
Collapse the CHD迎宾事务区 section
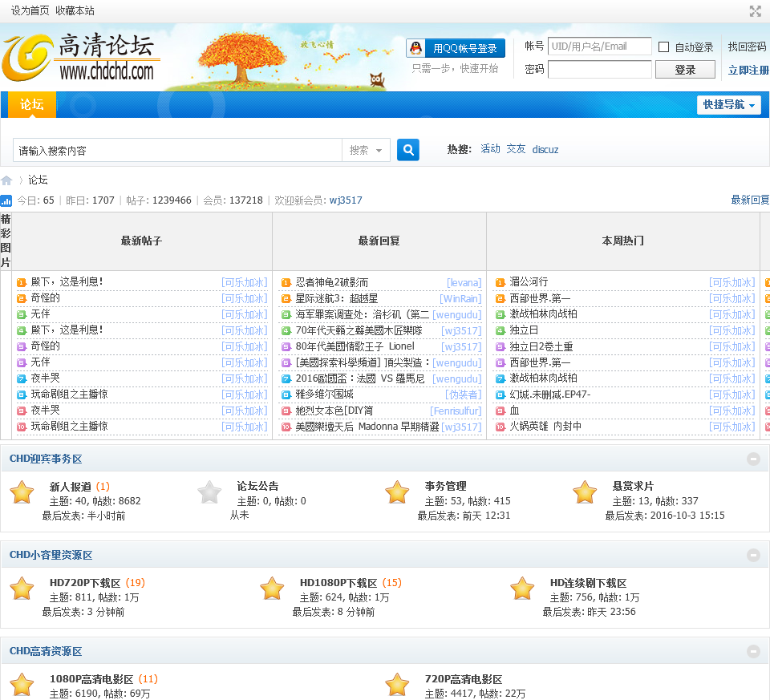click(753, 459)
